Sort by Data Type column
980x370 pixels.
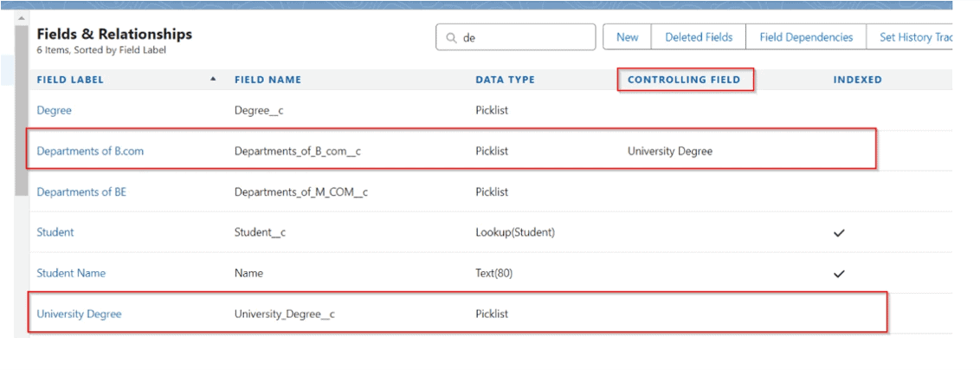tap(505, 80)
